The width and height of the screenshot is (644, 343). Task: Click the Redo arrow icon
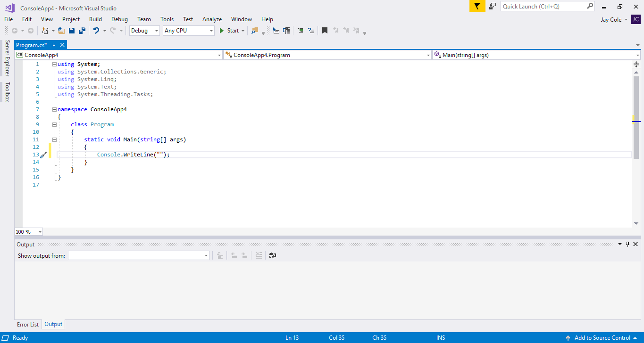tap(113, 31)
